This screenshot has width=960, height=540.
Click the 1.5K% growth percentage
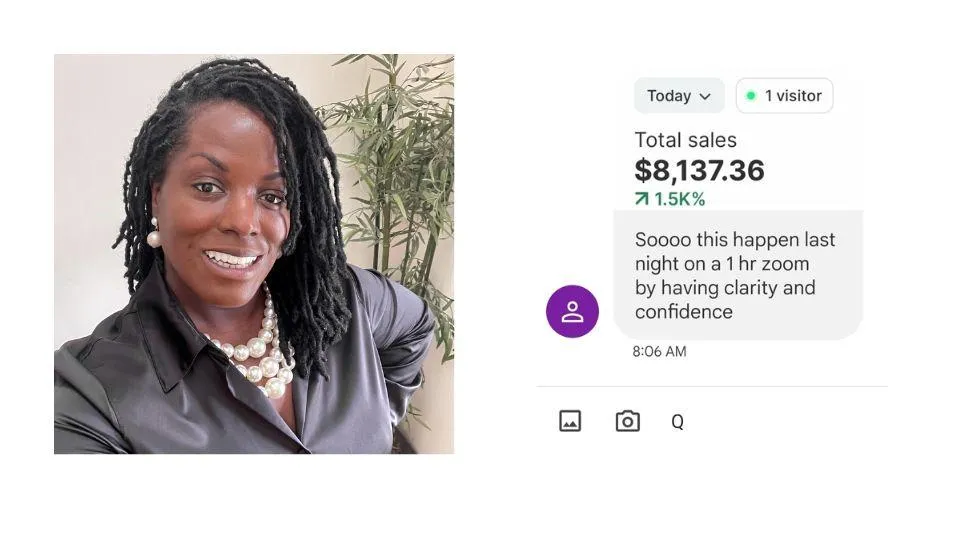pos(679,199)
